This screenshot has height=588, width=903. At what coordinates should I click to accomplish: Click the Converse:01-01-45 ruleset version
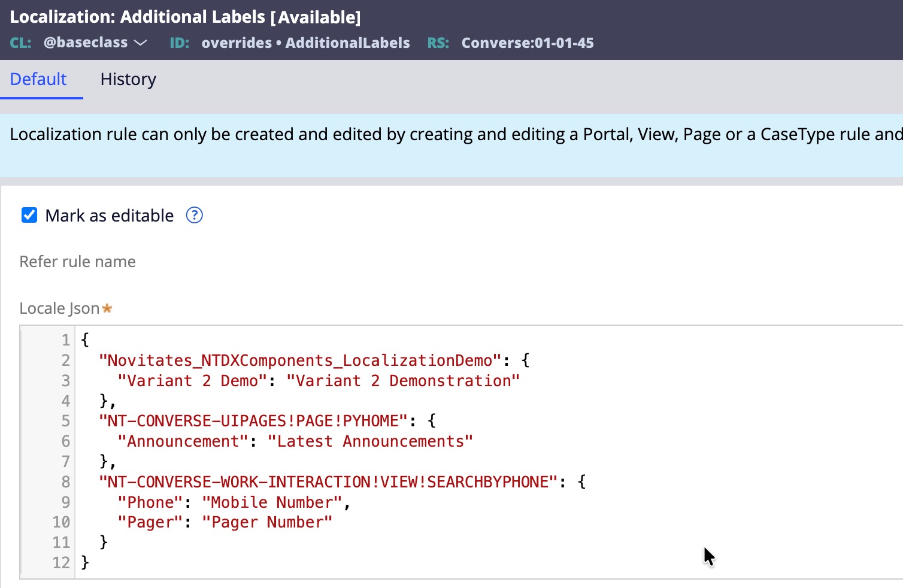click(527, 43)
